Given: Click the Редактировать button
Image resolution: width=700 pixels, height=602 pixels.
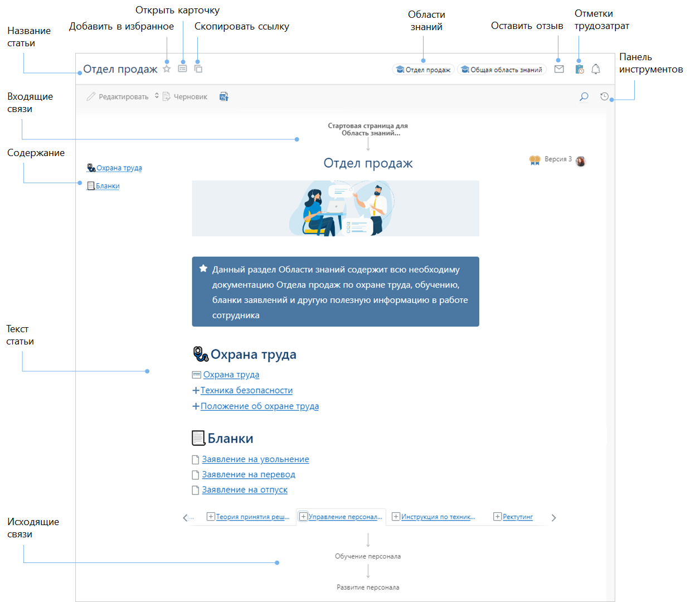Looking at the screenshot, I should [x=118, y=97].
